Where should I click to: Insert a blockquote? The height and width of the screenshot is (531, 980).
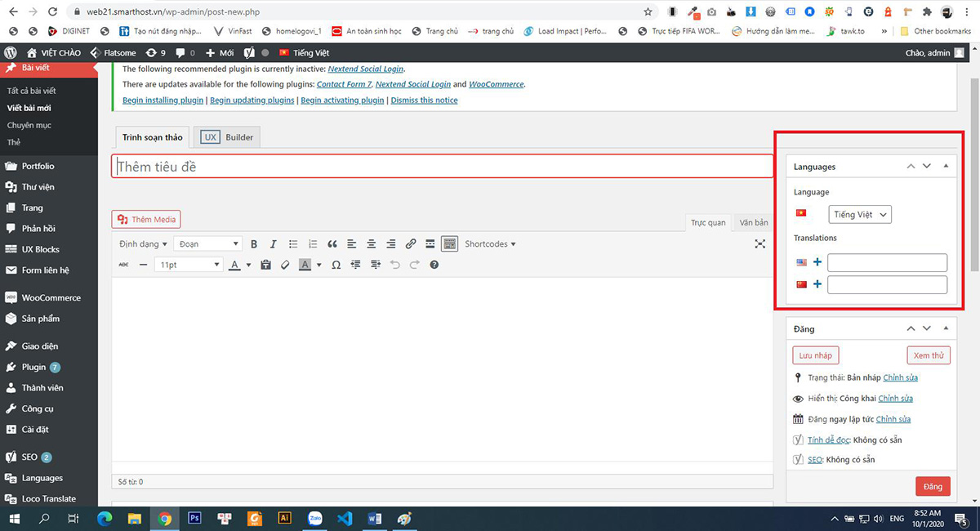332,243
